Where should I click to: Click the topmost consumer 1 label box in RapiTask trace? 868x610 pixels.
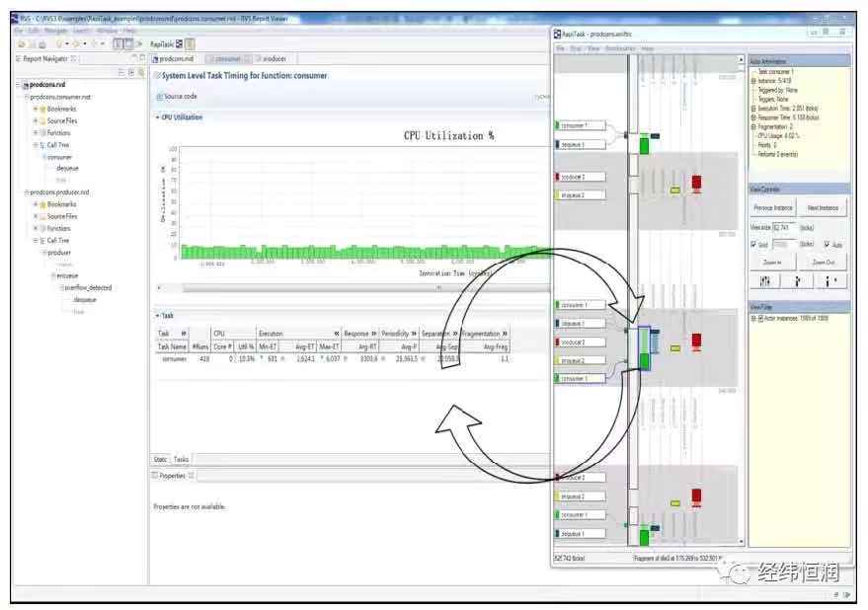click(x=580, y=125)
